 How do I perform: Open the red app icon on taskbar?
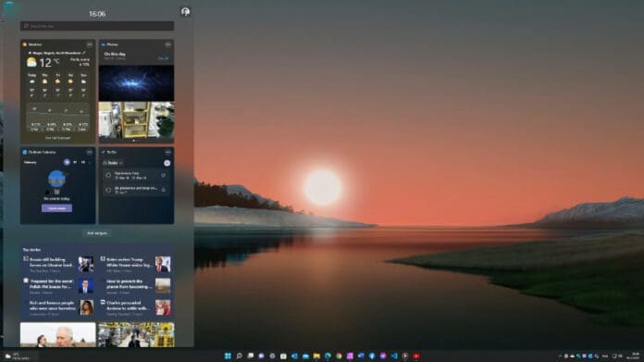point(416,356)
